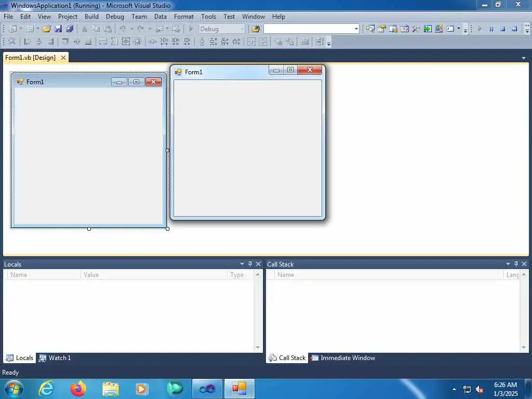Screen dimensions: 532x399
Task: Close the Locals panel
Action: (258, 264)
